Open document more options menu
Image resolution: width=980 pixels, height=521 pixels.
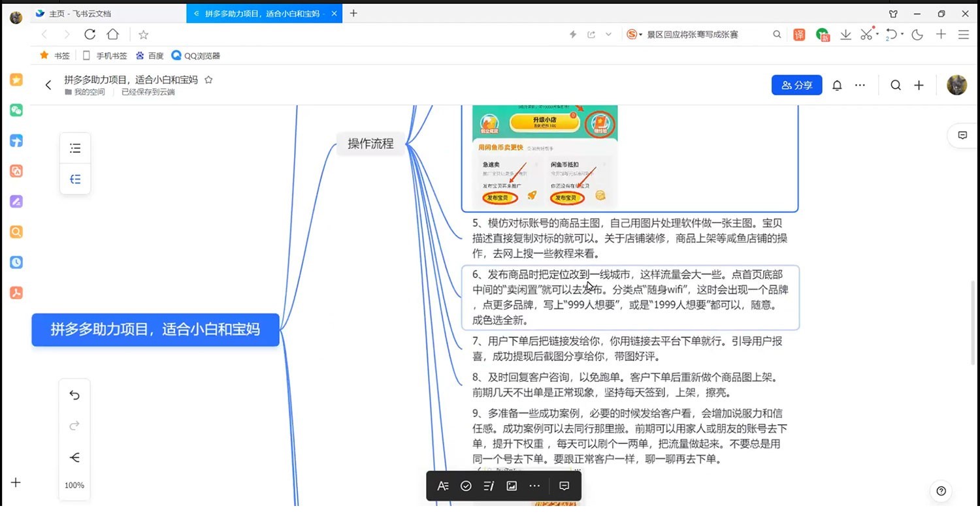(860, 85)
